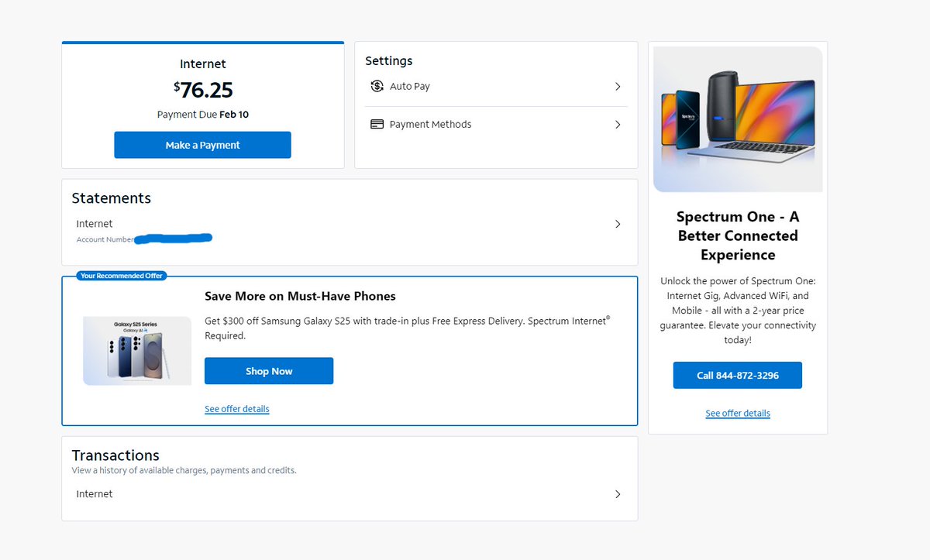Click Internet label under Statements
The image size is (930, 560).
[x=95, y=224]
